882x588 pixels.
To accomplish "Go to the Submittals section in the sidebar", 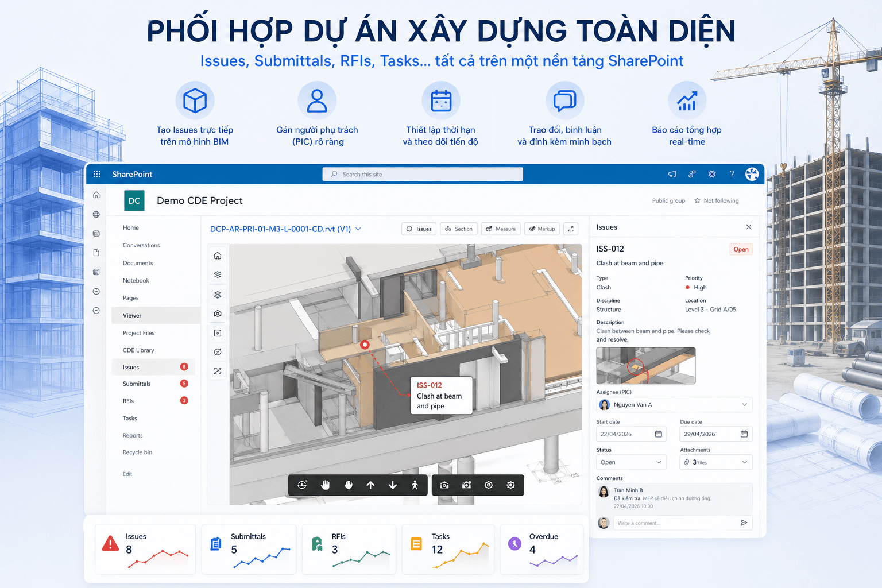I will (x=137, y=384).
